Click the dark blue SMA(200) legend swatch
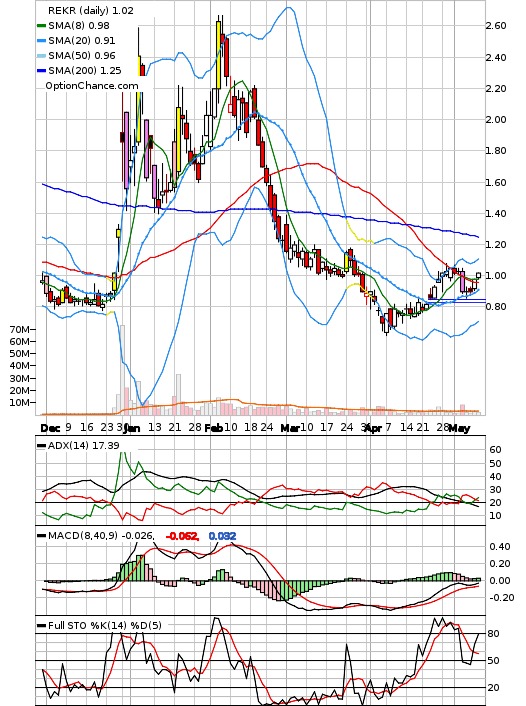The image size is (526, 706). pos(41,71)
